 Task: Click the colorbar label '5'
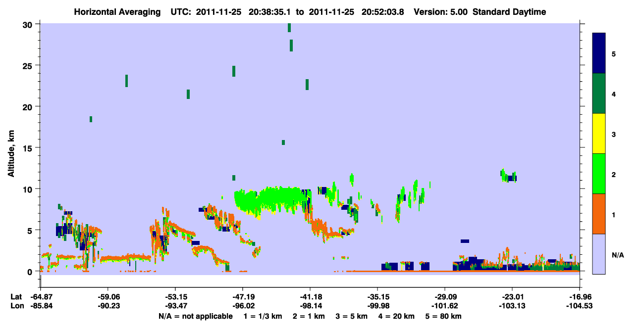click(613, 53)
